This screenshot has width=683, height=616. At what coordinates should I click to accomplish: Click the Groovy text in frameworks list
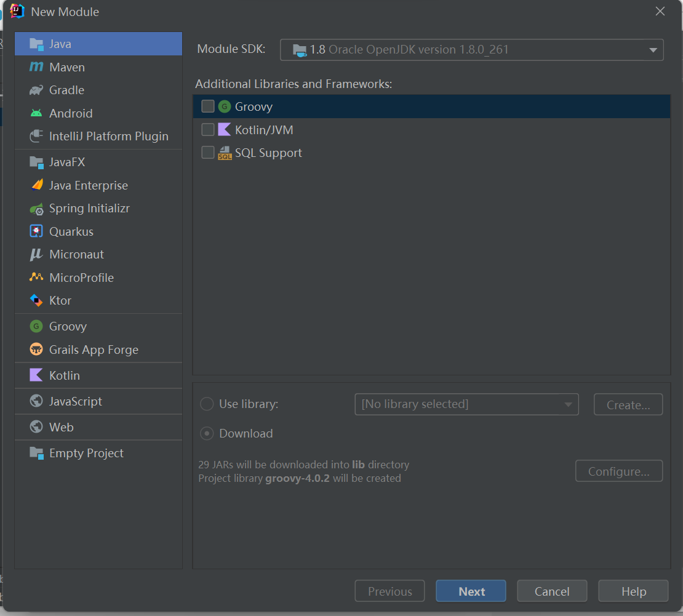254,106
